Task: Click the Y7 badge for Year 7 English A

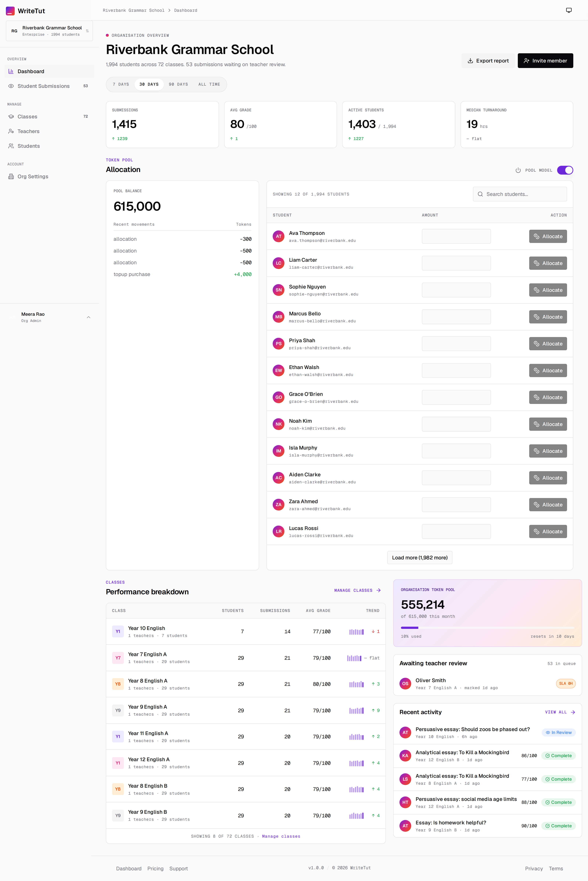Action: pyautogui.click(x=118, y=658)
